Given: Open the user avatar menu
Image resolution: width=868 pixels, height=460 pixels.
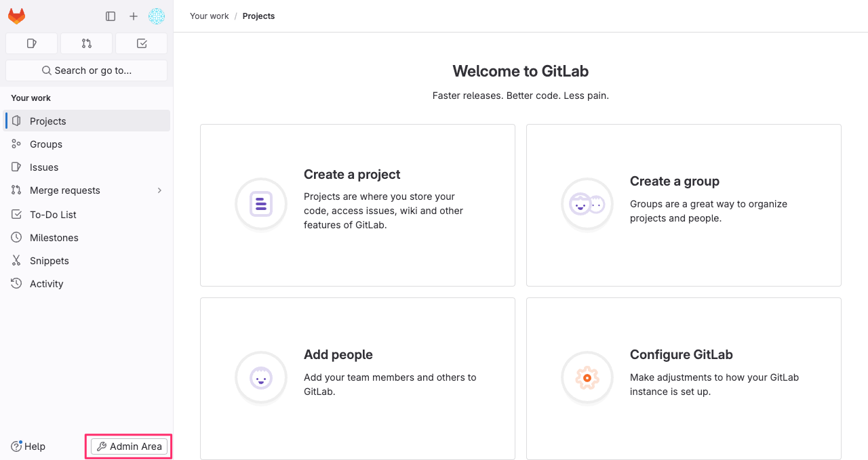Looking at the screenshot, I should [157, 16].
